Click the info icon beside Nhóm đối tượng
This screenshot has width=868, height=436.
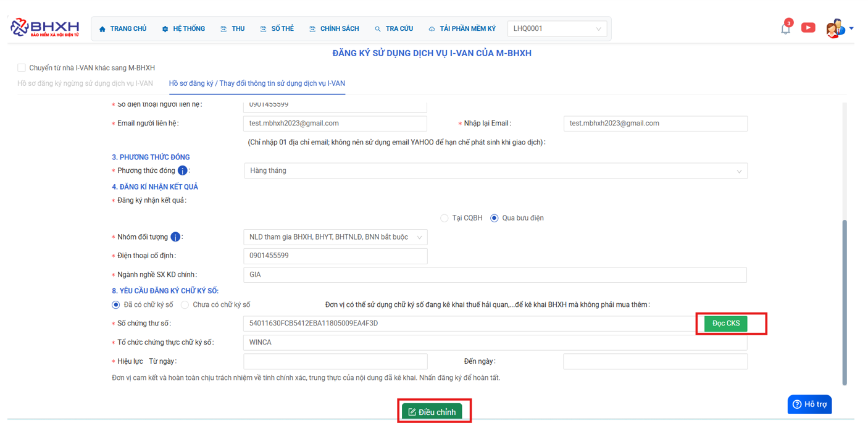pyautogui.click(x=175, y=237)
